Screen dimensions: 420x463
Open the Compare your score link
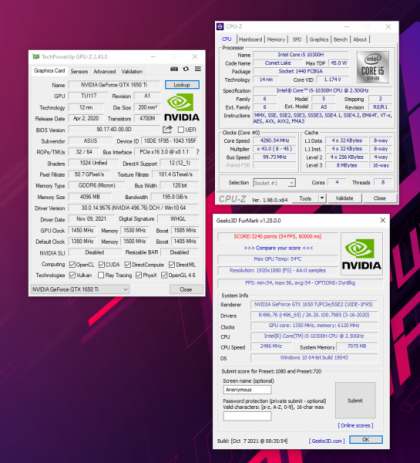278,248
